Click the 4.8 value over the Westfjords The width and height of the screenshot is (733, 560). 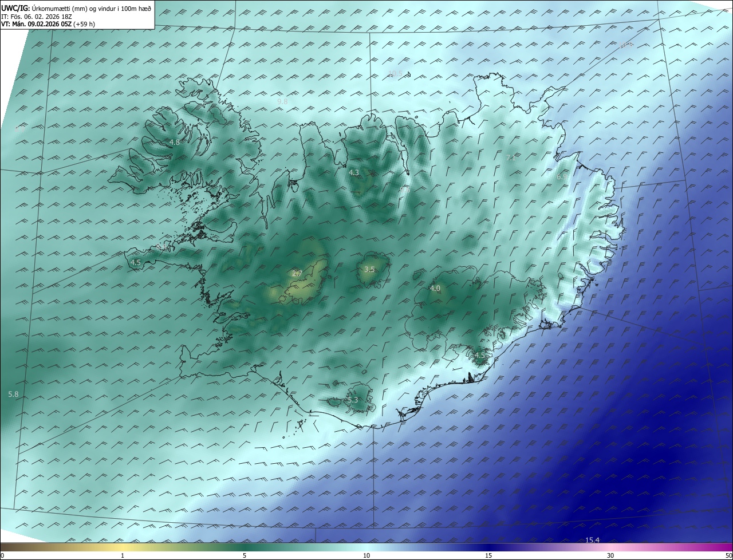[x=175, y=142]
